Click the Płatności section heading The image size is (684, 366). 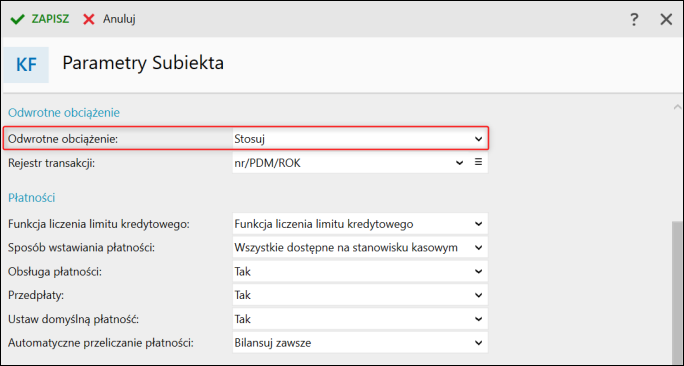31,198
